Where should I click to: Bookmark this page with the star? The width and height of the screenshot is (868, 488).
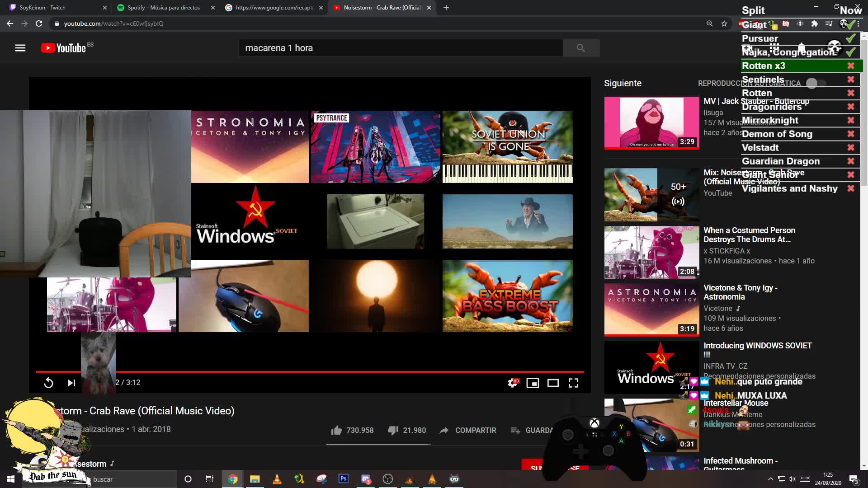pos(724,23)
